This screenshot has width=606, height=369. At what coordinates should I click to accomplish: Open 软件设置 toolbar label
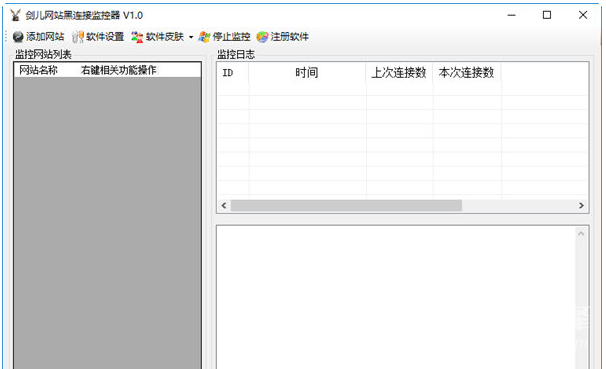click(x=105, y=37)
